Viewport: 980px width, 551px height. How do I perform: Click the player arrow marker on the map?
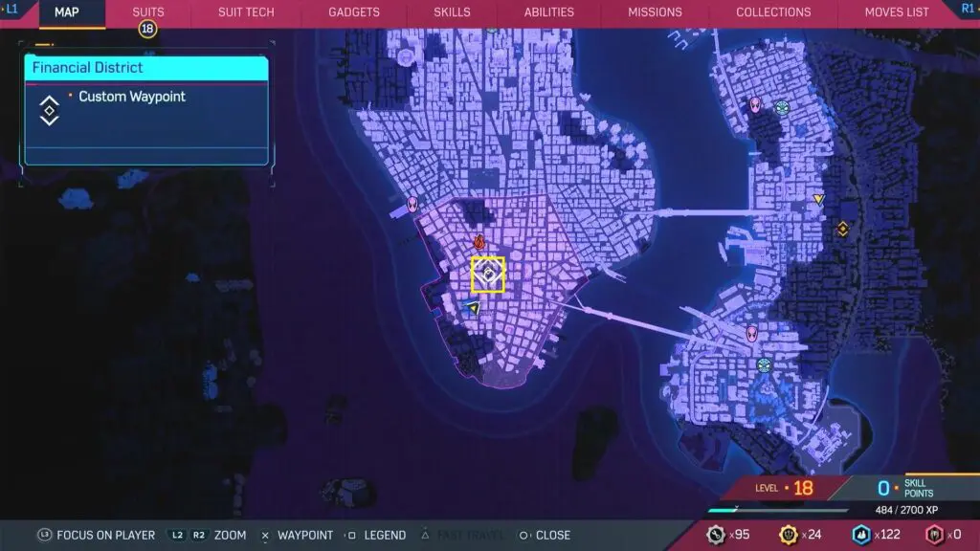click(473, 307)
